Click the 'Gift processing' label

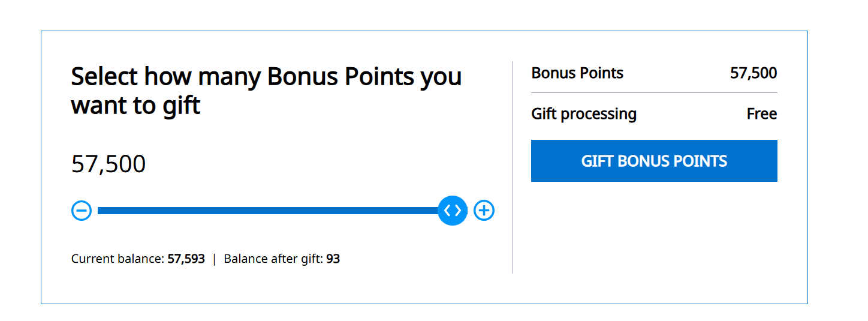pyautogui.click(x=584, y=114)
